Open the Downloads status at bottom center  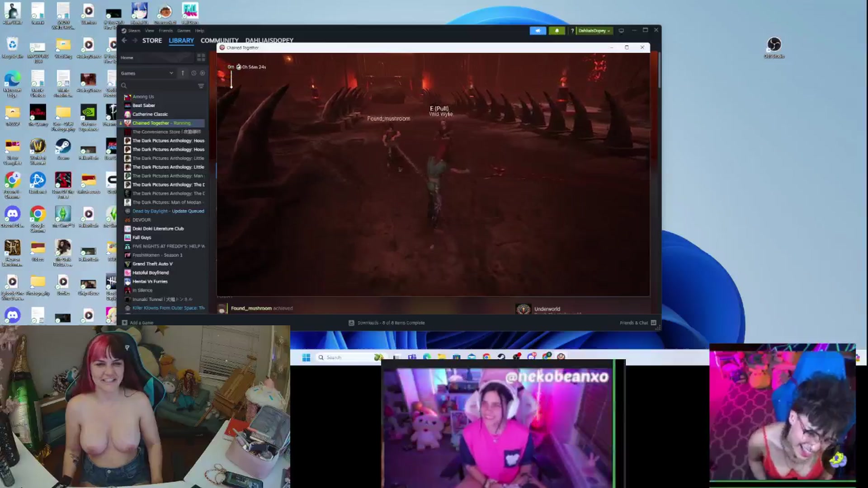pos(387,323)
